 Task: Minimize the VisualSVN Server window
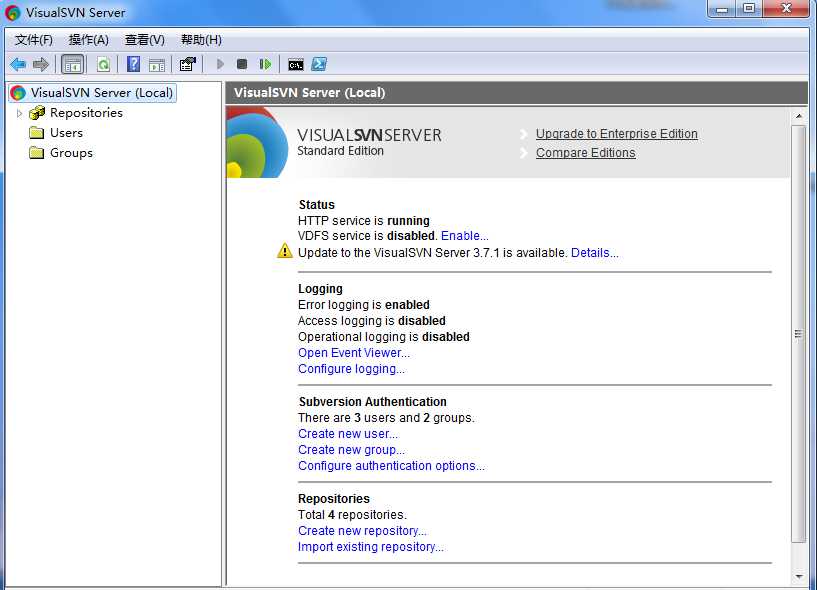coord(722,9)
